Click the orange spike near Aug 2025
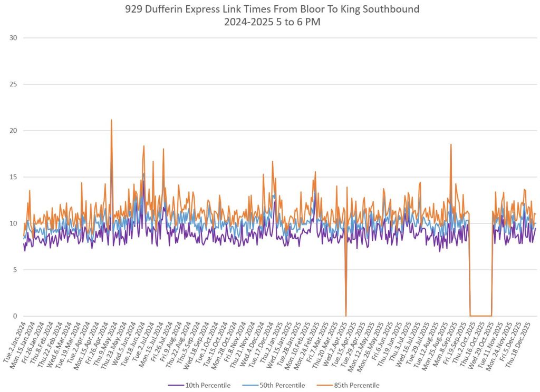 coord(451,145)
